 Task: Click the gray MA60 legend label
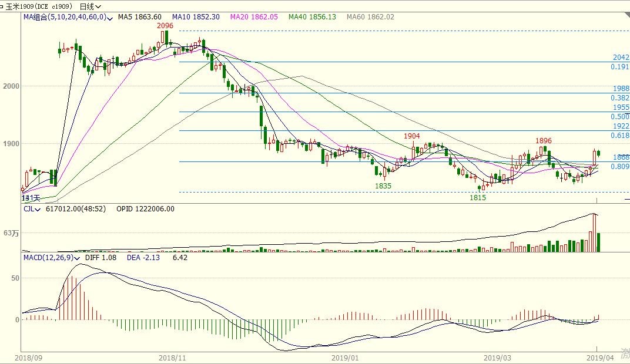coord(370,17)
